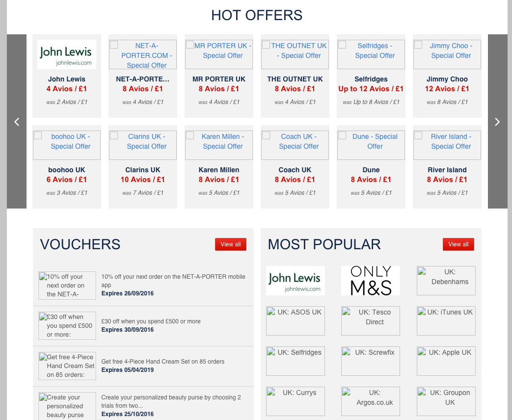Open boohoo UK special offer image
Viewport: 512px width, 420px height.
67,145
